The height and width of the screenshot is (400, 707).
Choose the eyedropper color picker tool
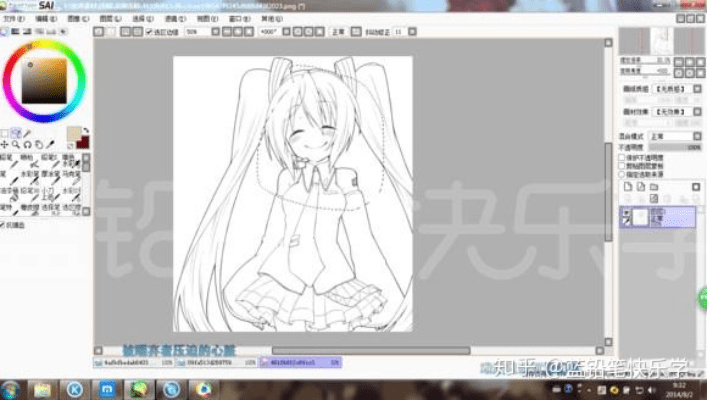coord(49,145)
